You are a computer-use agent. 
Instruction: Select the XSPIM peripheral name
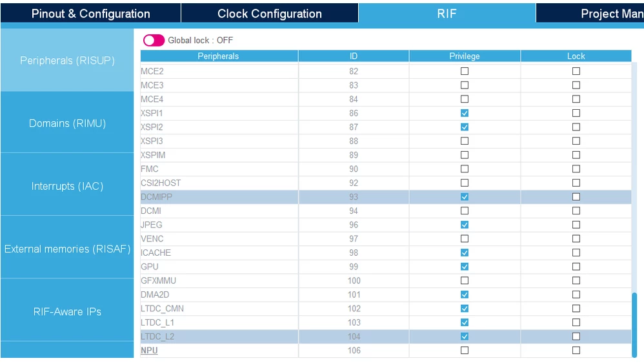pyautogui.click(x=153, y=155)
